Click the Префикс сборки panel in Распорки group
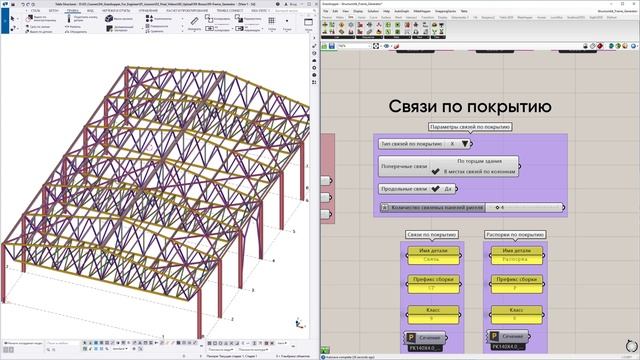Screen dimensions: 640x360 517,284
